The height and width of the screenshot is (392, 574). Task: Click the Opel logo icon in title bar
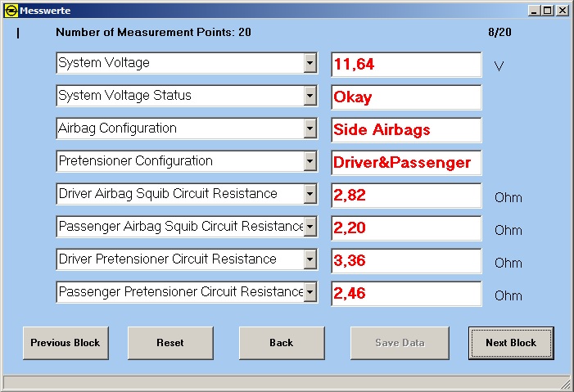[10, 10]
